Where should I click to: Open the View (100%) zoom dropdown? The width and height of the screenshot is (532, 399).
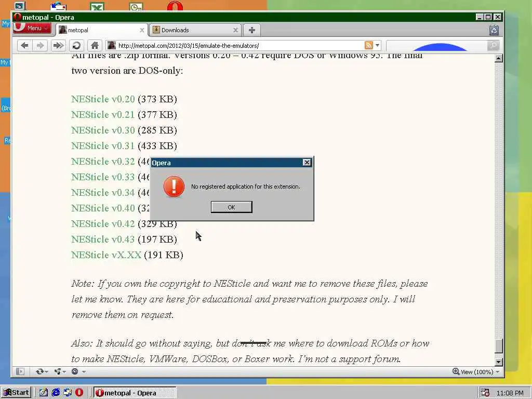476,372
